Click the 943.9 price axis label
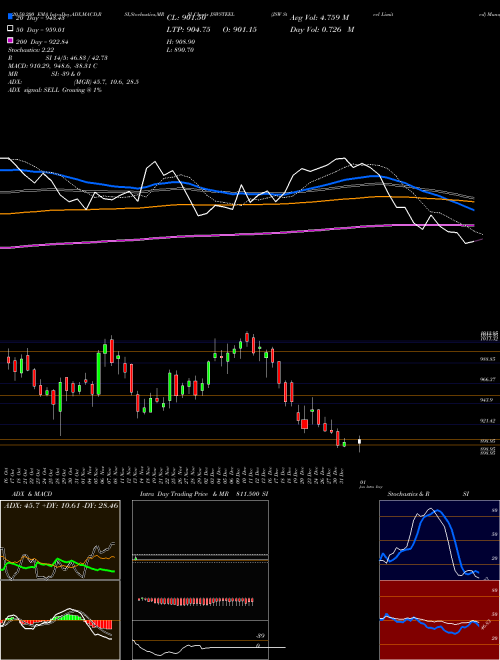Image resolution: width=500 pixels, height=660 pixels. [x=486, y=400]
